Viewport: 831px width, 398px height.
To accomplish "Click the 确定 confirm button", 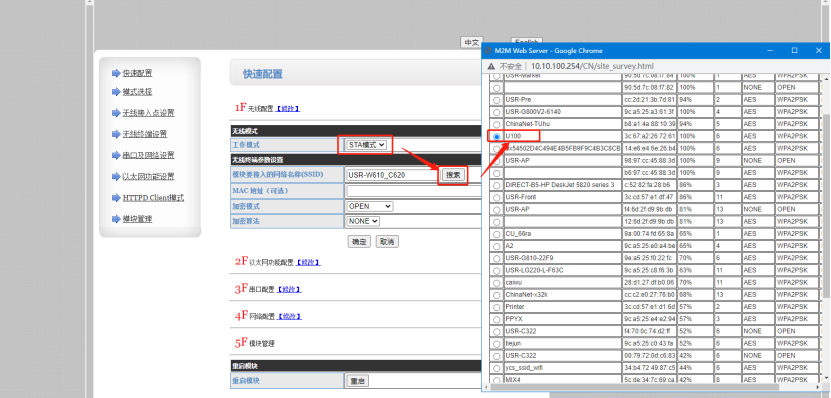I will [x=359, y=242].
